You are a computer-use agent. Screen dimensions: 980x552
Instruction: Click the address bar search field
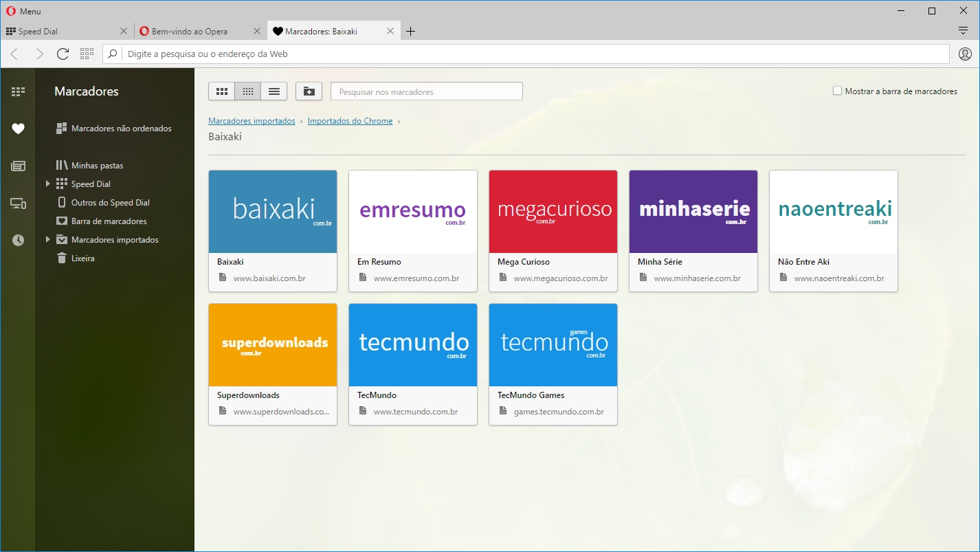(526, 54)
